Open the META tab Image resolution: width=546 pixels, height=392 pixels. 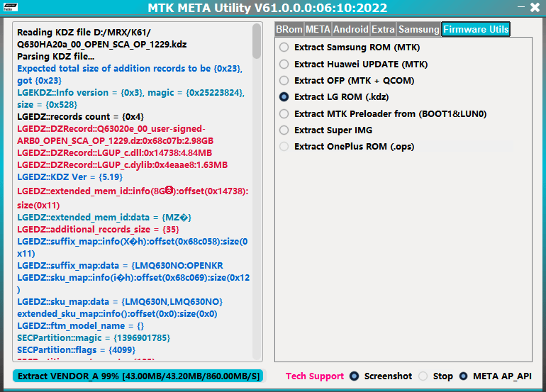pyautogui.click(x=318, y=29)
